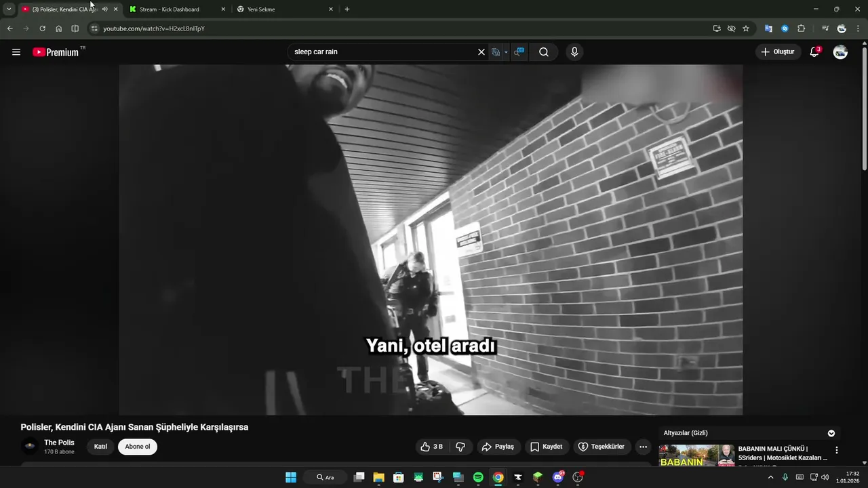Open YouTube account avatar menu

[x=840, y=52]
